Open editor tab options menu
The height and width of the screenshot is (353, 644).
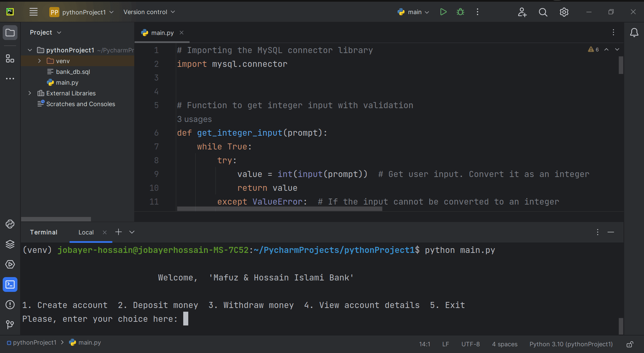(x=613, y=32)
